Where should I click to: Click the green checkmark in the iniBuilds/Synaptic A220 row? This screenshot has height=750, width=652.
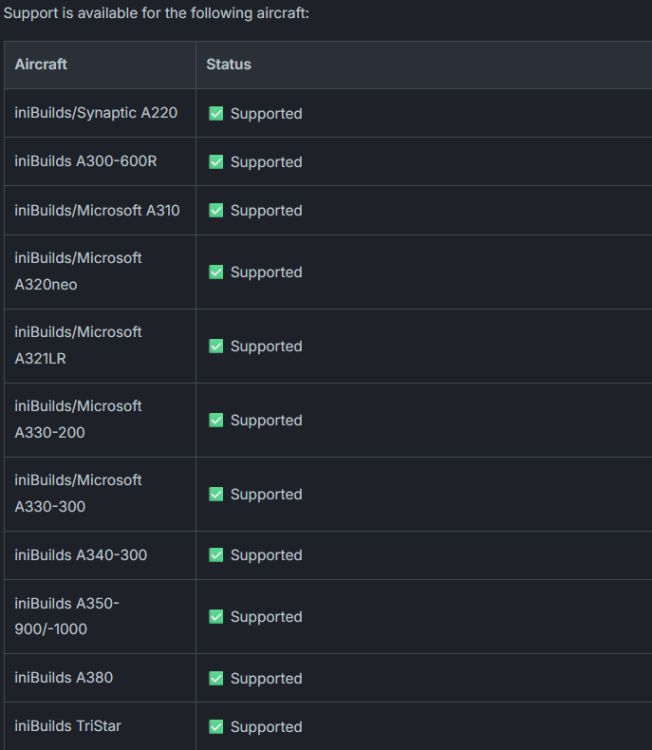point(216,113)
